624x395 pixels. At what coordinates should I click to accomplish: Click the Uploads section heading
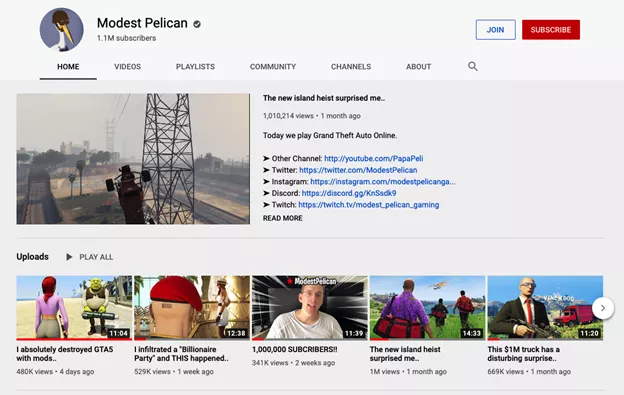coord(33,257)
